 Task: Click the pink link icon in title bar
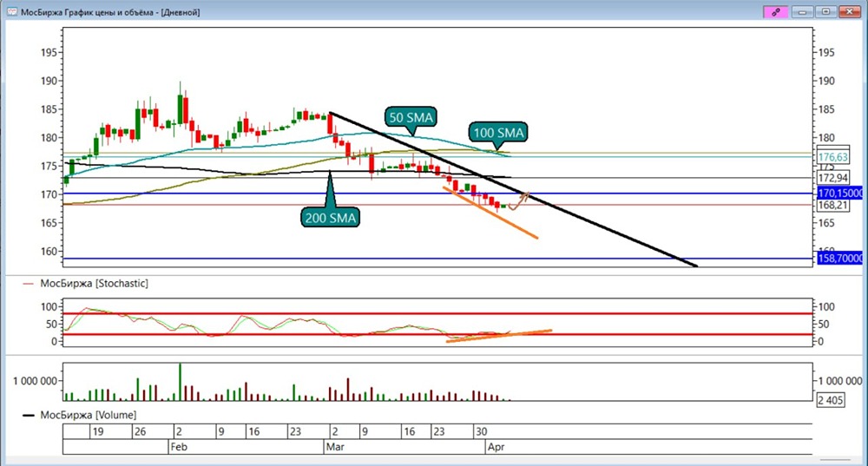pos(775,11)
